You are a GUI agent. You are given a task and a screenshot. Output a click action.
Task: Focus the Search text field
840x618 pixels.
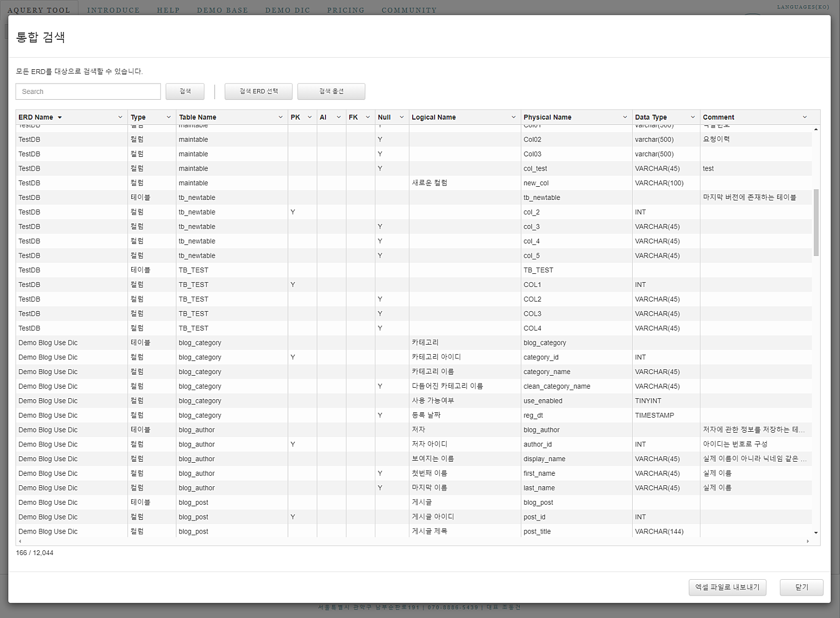point(88,91)
